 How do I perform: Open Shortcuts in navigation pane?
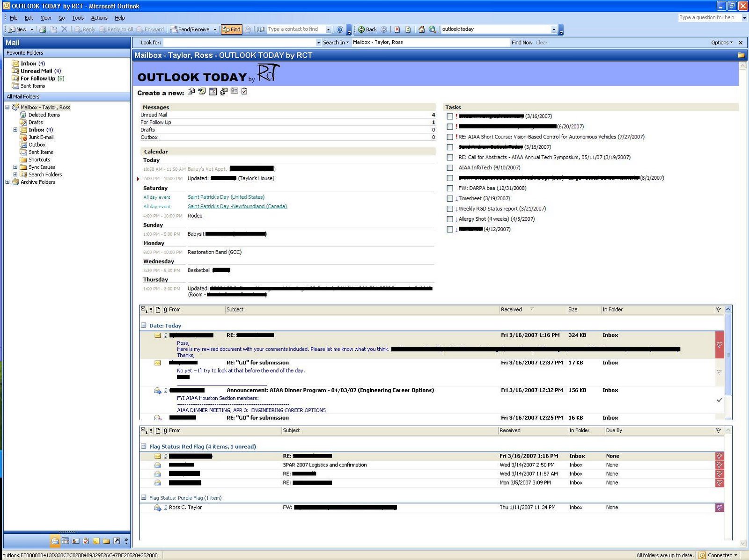coord(117,541)
